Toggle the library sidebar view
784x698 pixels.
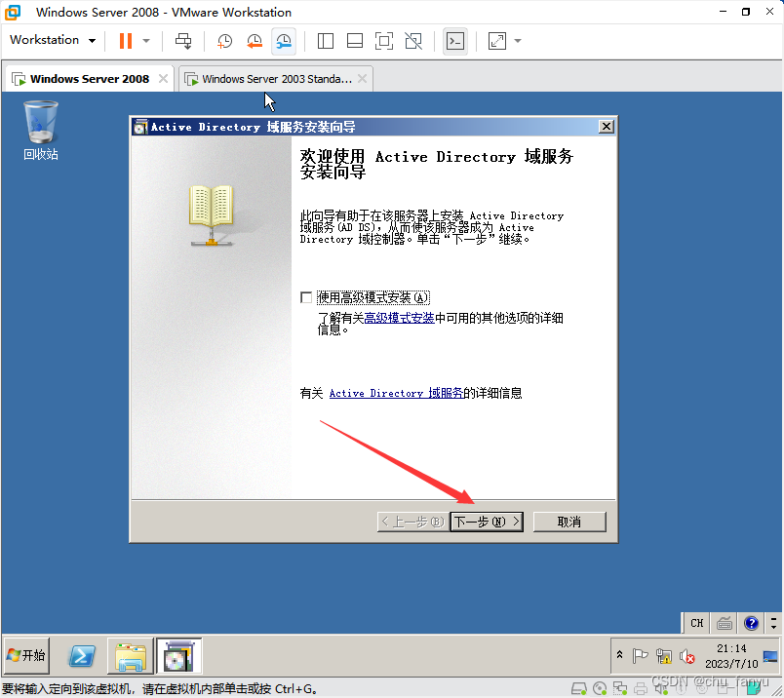coord(326,41)
